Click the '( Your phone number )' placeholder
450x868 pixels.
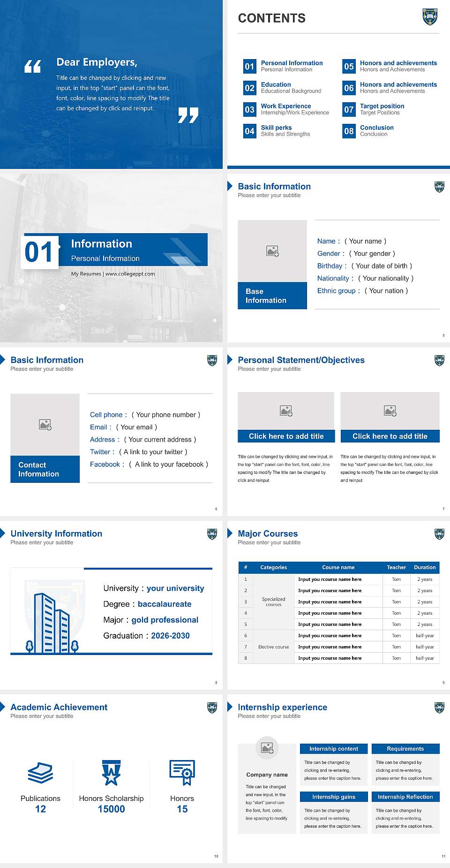click(x=166, y=415)
